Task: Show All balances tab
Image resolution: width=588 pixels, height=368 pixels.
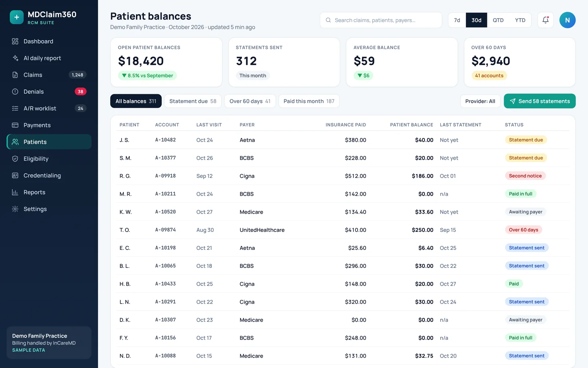Action: pos(136,101)
